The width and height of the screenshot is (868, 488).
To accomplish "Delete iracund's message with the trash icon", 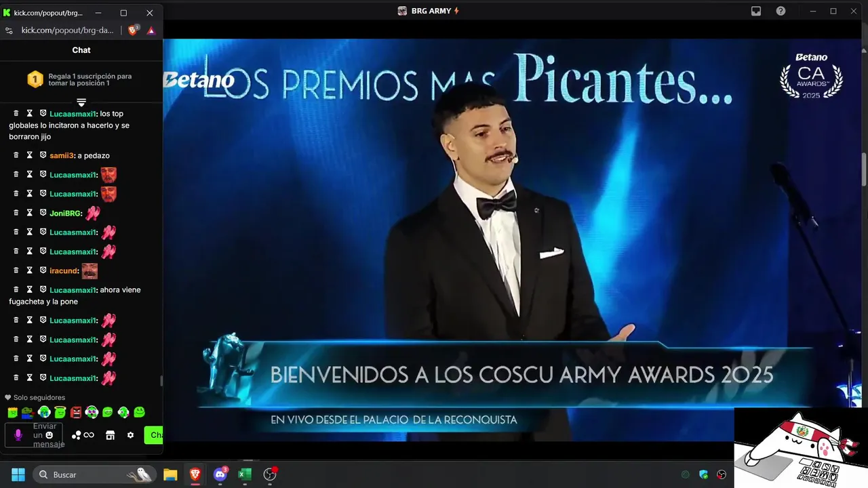I will tap(16, 270).
